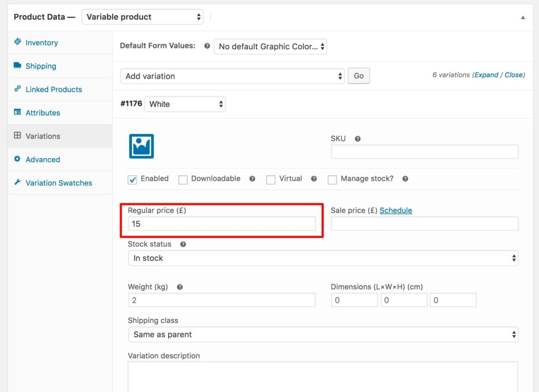The image size is (539, 392).
Task: Click the help icon beside SKU
Action: click(357, 139)
